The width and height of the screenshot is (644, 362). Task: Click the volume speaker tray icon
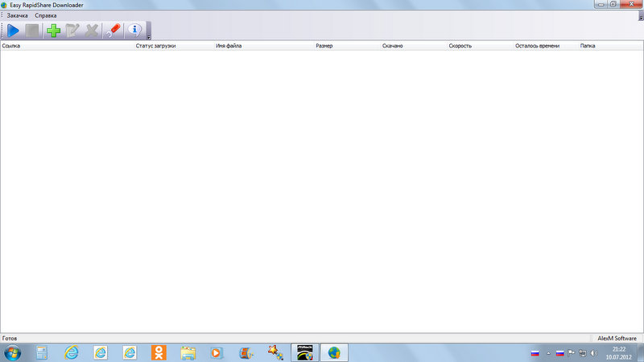594,353
